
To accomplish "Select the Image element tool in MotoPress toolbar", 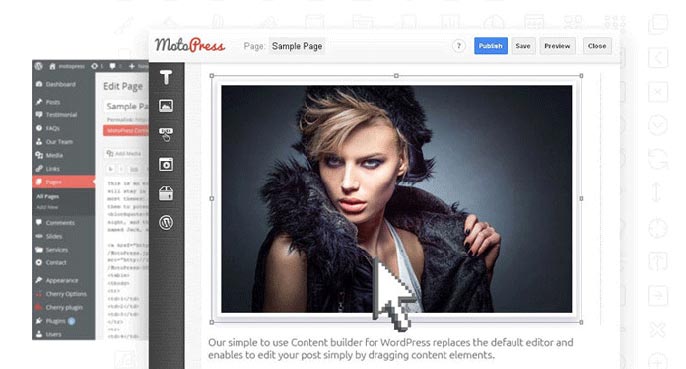I will tap(166, 105).
